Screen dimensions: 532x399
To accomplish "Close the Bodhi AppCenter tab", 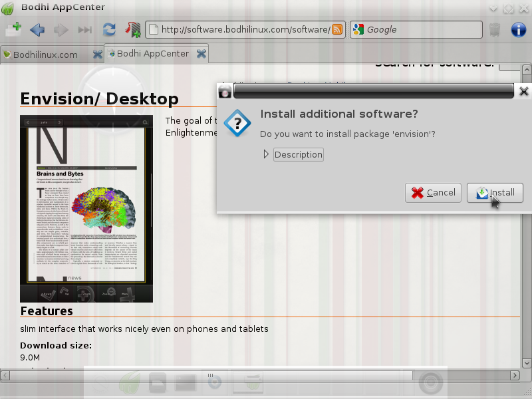I will pyautogui.click(x=201, y=54).
